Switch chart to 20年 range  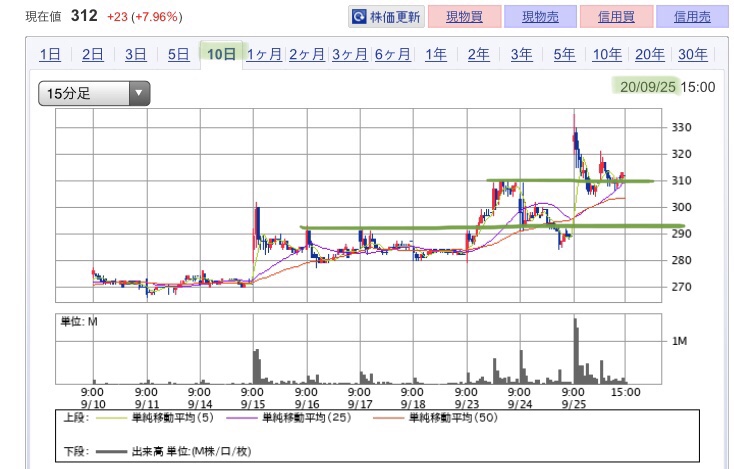point(650,54)
